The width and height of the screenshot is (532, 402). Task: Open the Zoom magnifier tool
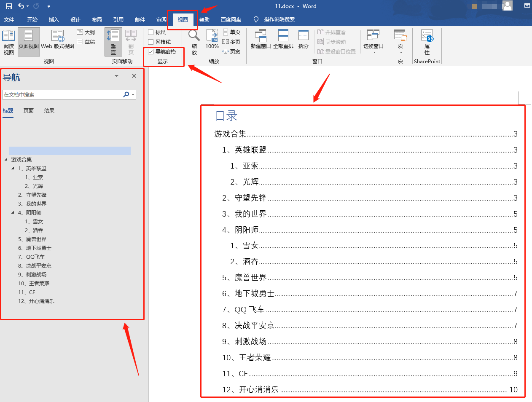[x=194, y=36]
